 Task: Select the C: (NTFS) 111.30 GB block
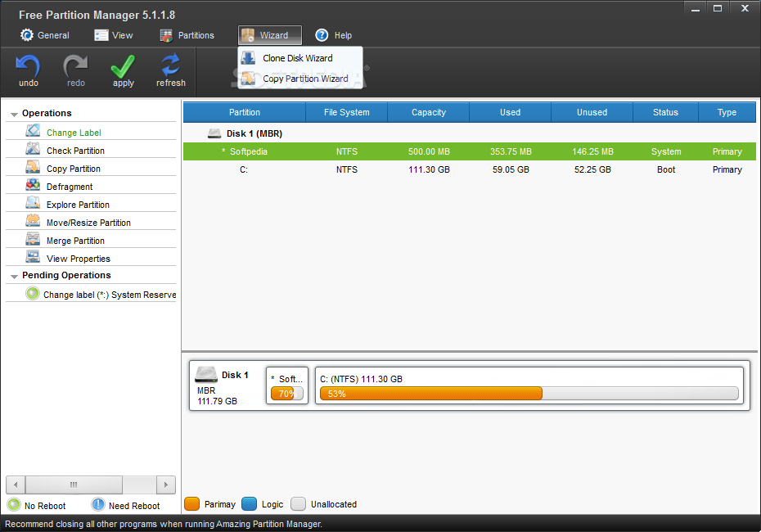(529, 385)
